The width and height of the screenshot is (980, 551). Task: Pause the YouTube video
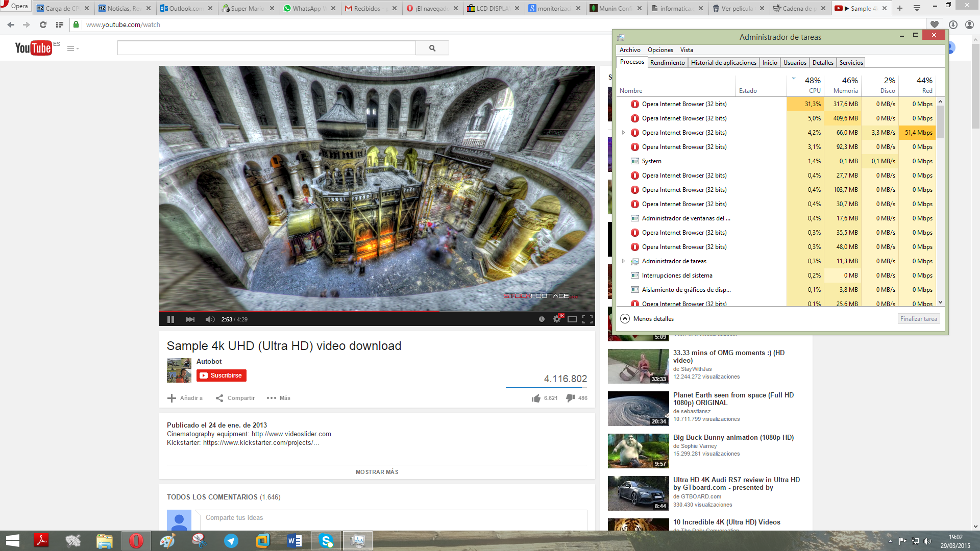tap(170, 319)
